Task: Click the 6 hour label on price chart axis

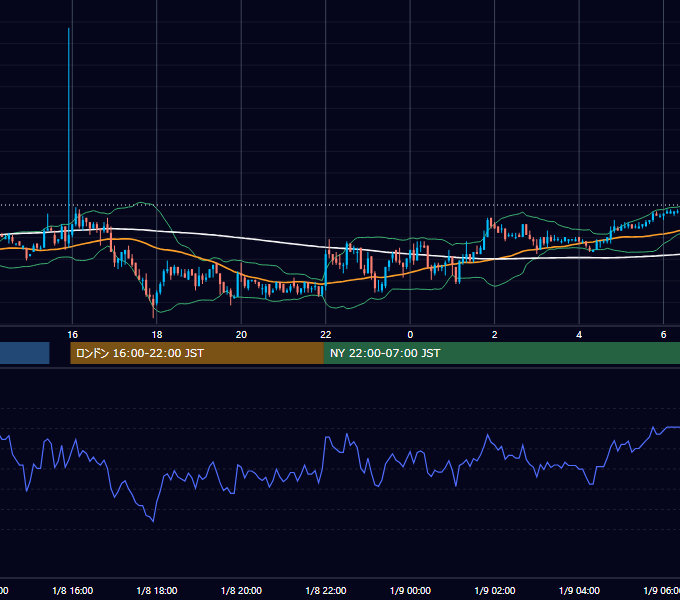Action: click(x=664, y=335)
